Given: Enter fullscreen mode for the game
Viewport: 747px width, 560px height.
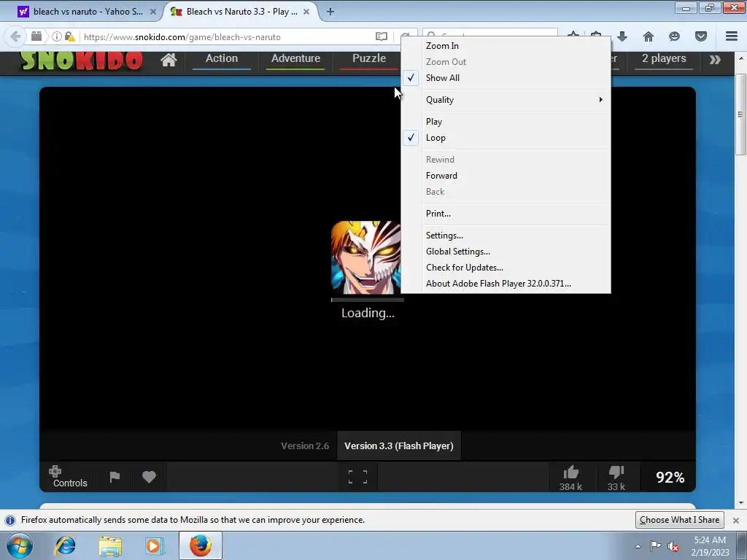Looking at the screenshot, I should [357, 477].
